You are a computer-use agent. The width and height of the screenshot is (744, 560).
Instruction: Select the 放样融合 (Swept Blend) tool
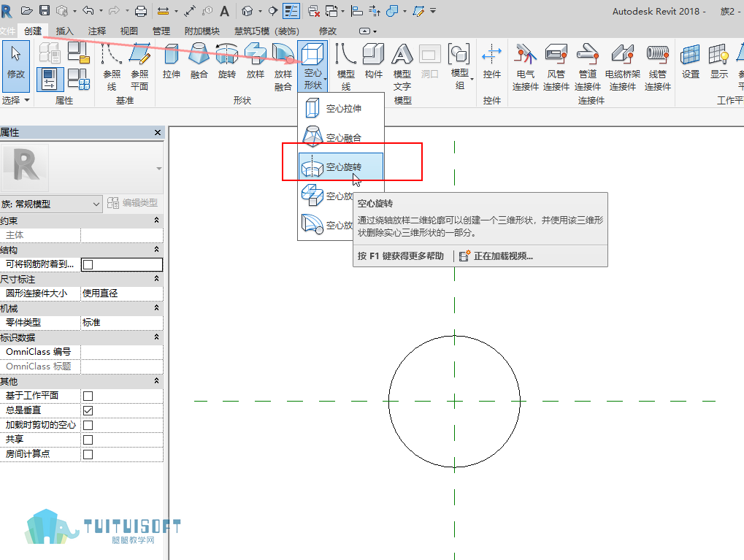(x=283, y=66)
